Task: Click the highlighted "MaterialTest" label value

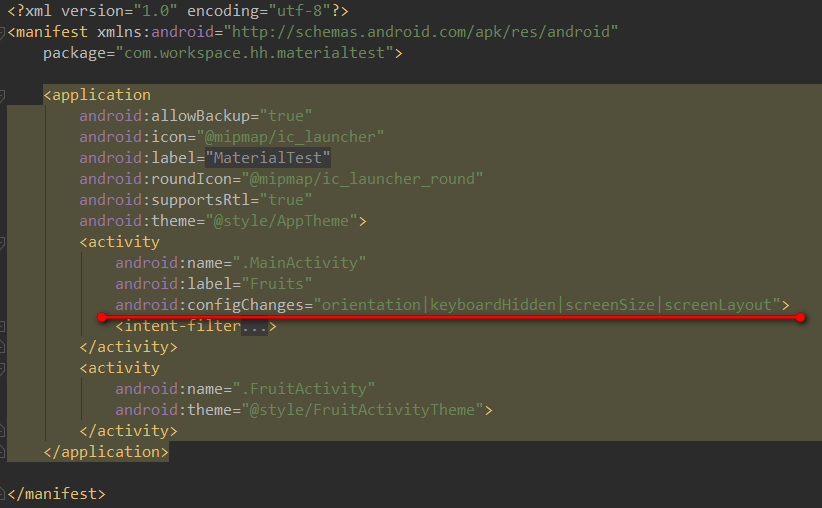Action: pyautogui.click(x=268, y=158)
